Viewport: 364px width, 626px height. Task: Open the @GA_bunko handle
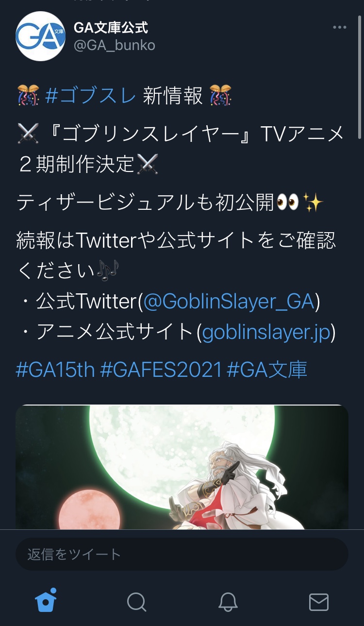(x=114, y=45)
